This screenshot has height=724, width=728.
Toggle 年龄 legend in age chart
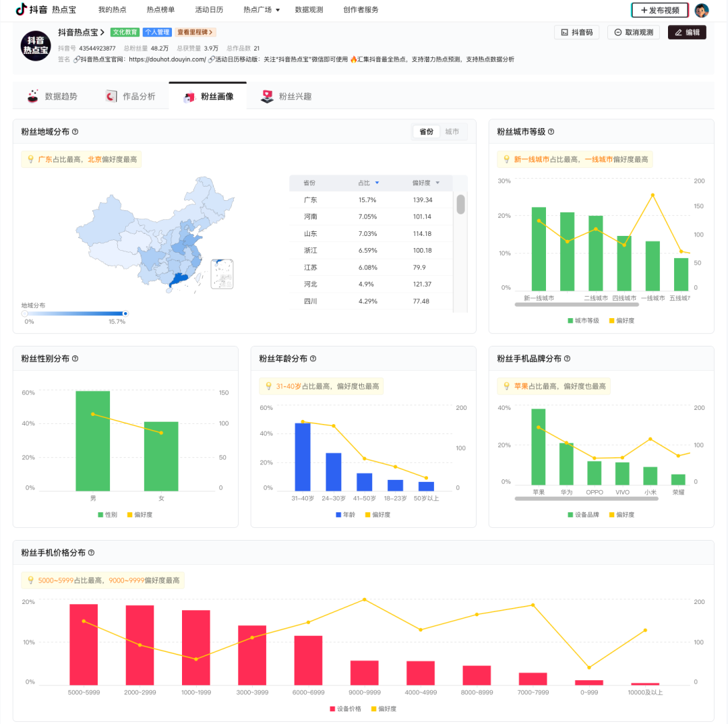[x=345, y=514]
